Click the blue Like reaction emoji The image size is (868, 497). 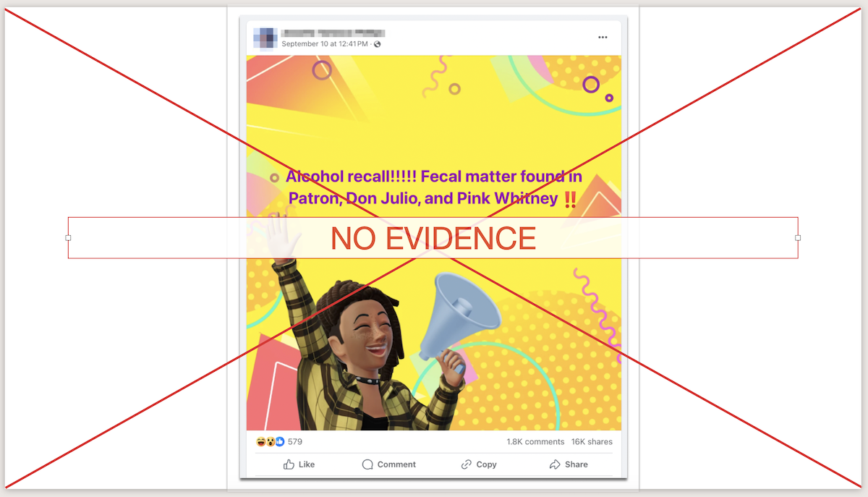(x=279, y=441)
